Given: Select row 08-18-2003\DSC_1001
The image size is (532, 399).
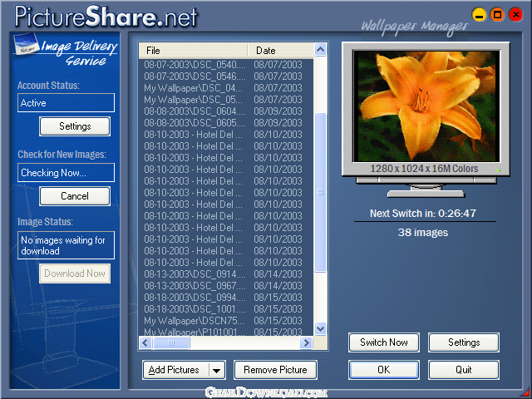Looking at the screenshot, I should pos(225,308).
